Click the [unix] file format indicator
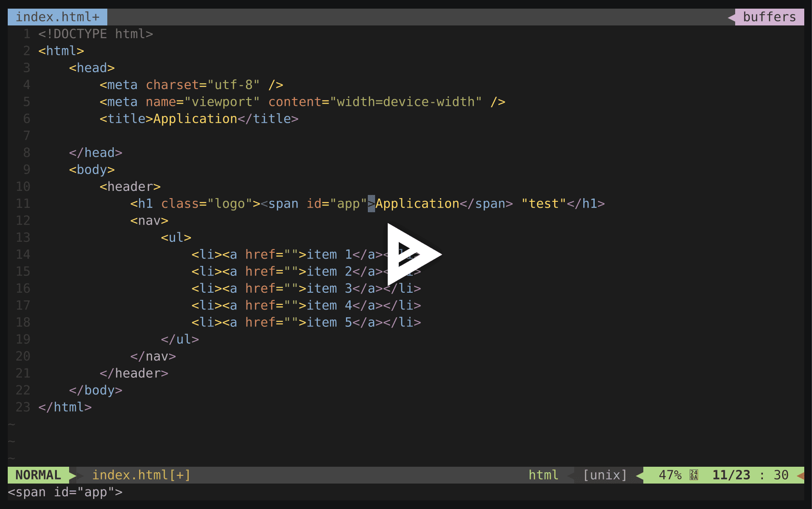This screenshot has width=812, height=509. pyautogui.click(x=605, y=475)
